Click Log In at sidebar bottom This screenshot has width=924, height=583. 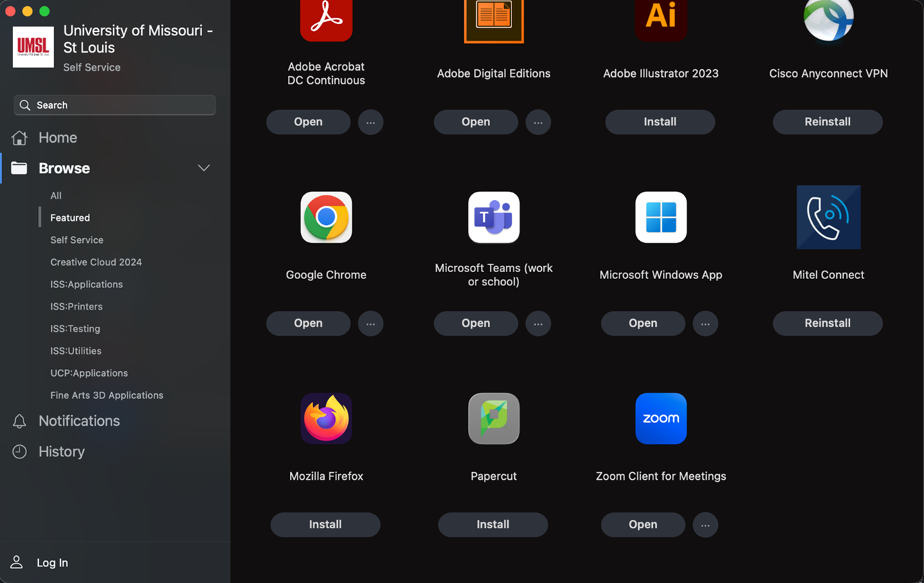(x=52, y=563)
